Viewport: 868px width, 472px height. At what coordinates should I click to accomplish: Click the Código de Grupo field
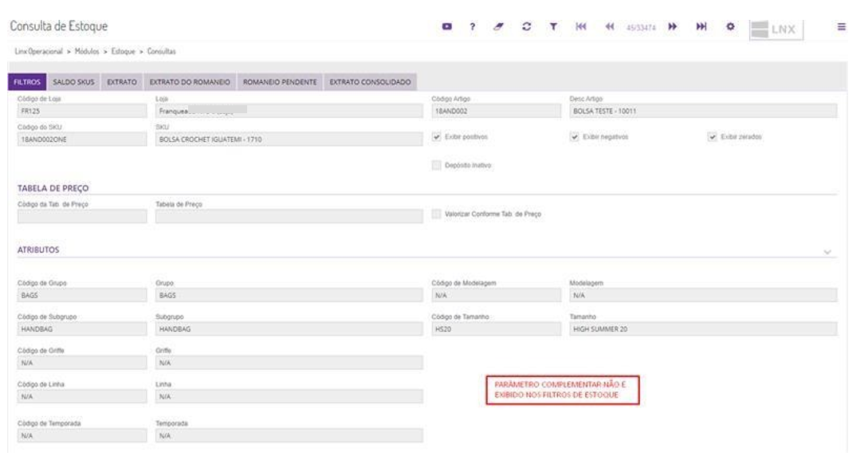click(x=82, y=295)
